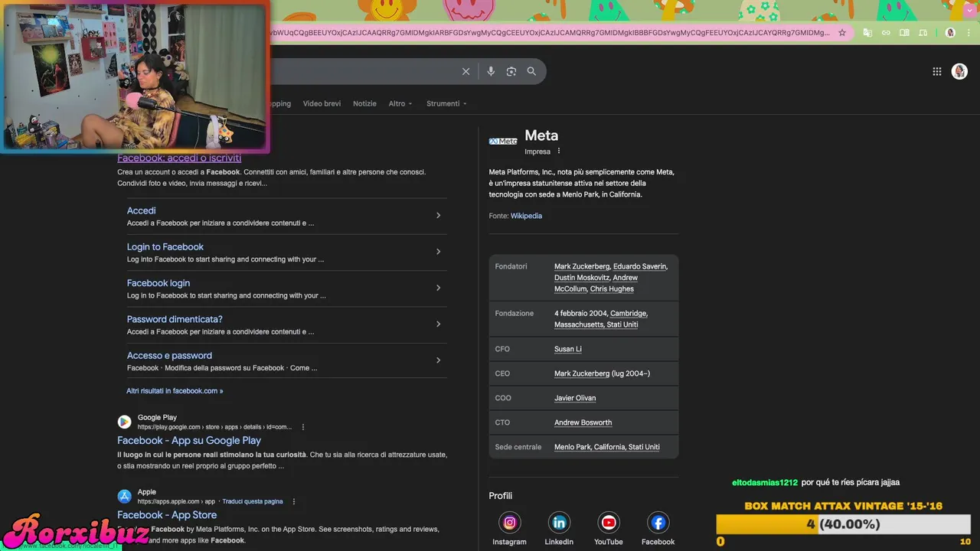This screenshot has width=980, height=551.
Task: Open Mark Zuckerberg founder link
Action: pos(582,266)
